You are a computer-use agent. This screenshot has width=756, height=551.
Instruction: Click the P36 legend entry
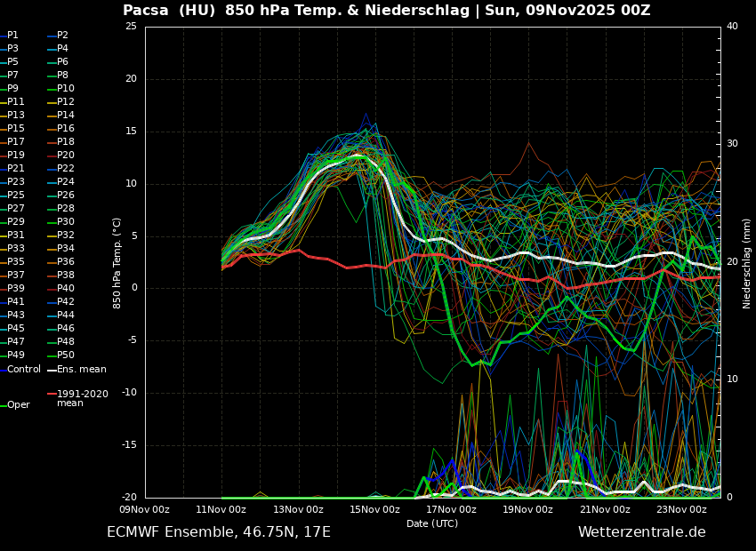[x=66, y=262]
